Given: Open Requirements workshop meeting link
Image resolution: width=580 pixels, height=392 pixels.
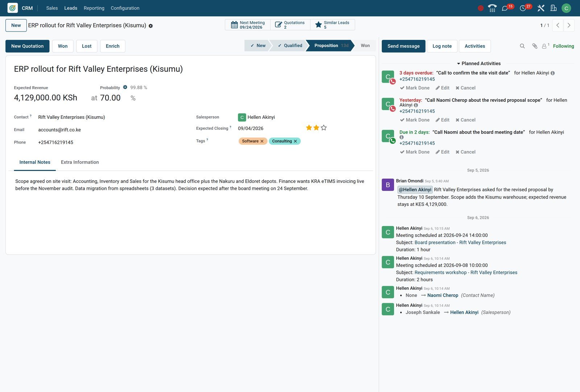Looking at the screenshot, I should click(x=466, y=273).
